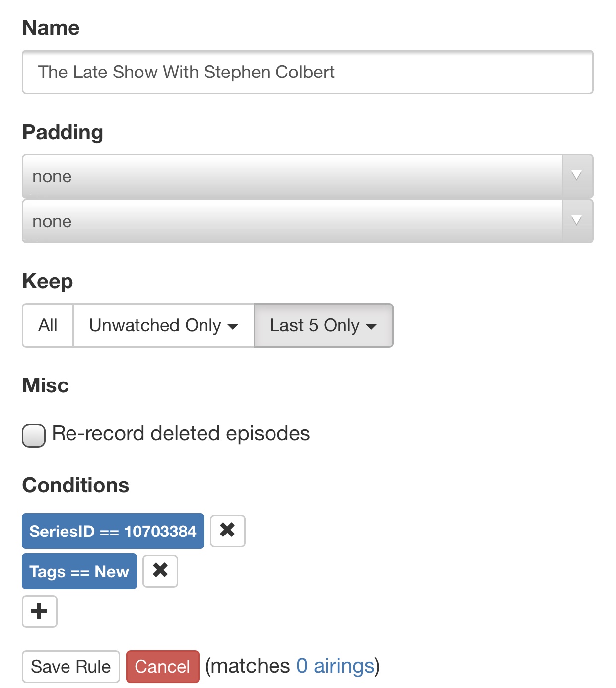616x688 pixels.
Task: Click the SeriesID == 10703384 condition tag
Action: tap(113, 531)
